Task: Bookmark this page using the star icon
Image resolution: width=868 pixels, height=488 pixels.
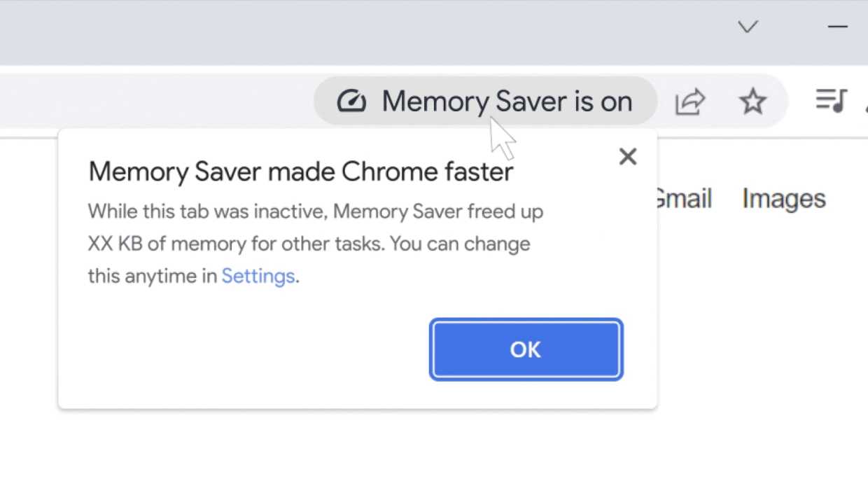Action: pyautogui.click(x=752, y=102)
